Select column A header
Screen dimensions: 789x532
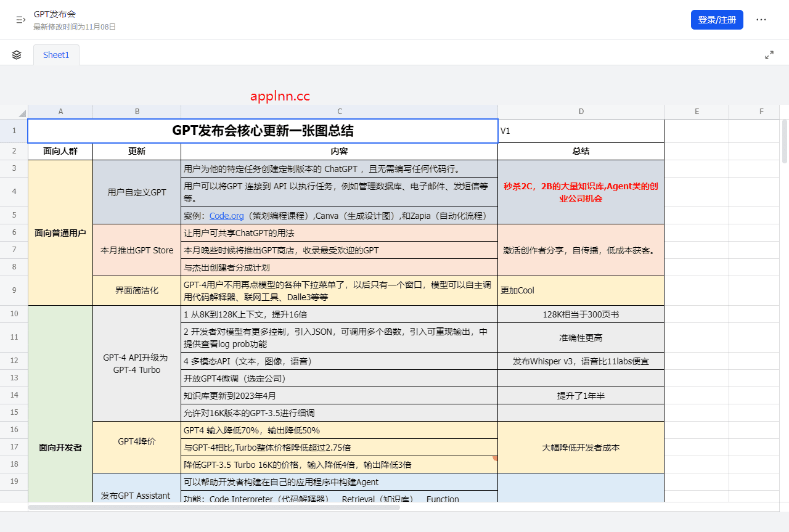[x=60, y=111]
